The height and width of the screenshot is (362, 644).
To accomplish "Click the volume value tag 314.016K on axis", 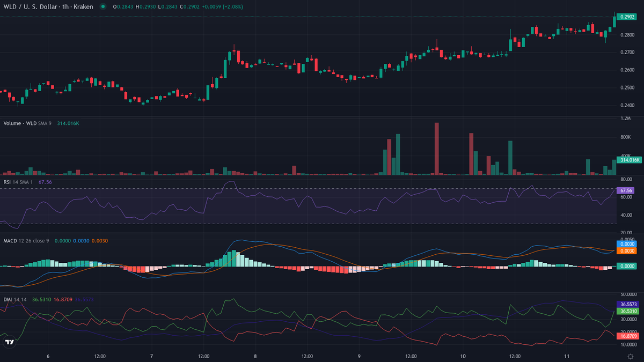I will (x=629, y=160).
